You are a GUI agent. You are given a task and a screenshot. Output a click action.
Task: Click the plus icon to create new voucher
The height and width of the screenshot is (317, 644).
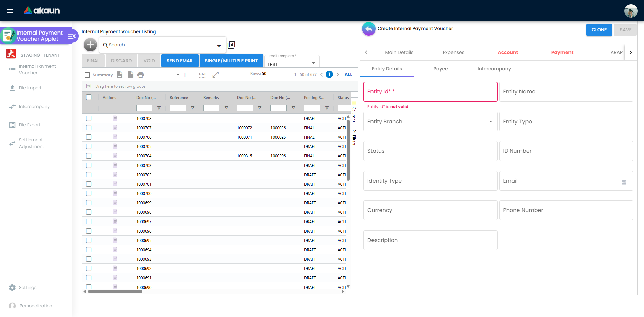[x=90, y=44]
